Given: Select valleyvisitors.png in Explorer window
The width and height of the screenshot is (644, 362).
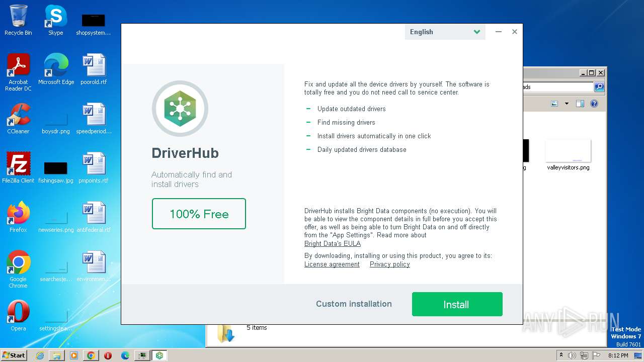Looking at the screenshot, I should coord(568,155).
